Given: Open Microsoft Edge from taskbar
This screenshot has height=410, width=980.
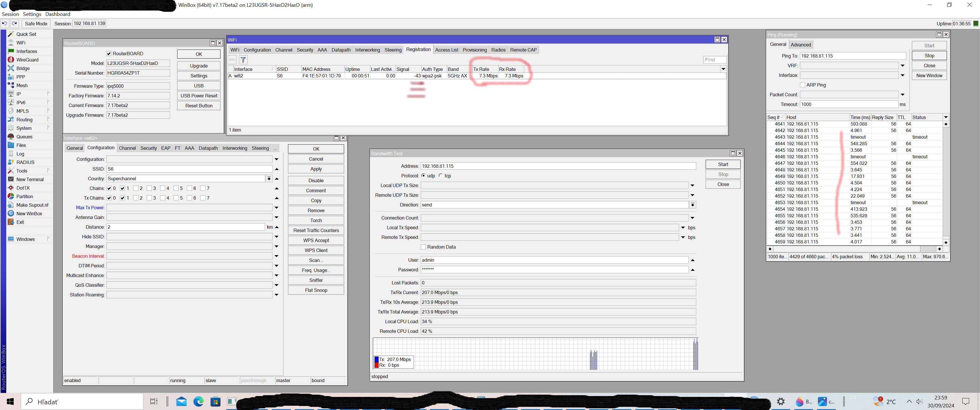Looking at the screenshot, I should pos(198,401).
